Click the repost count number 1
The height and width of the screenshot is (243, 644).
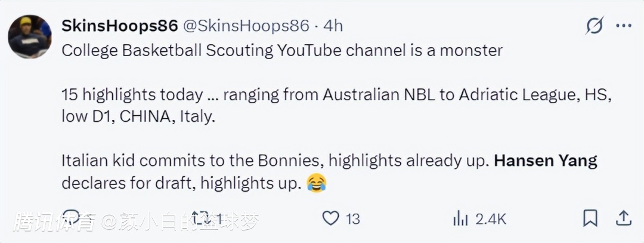(219, 219)
